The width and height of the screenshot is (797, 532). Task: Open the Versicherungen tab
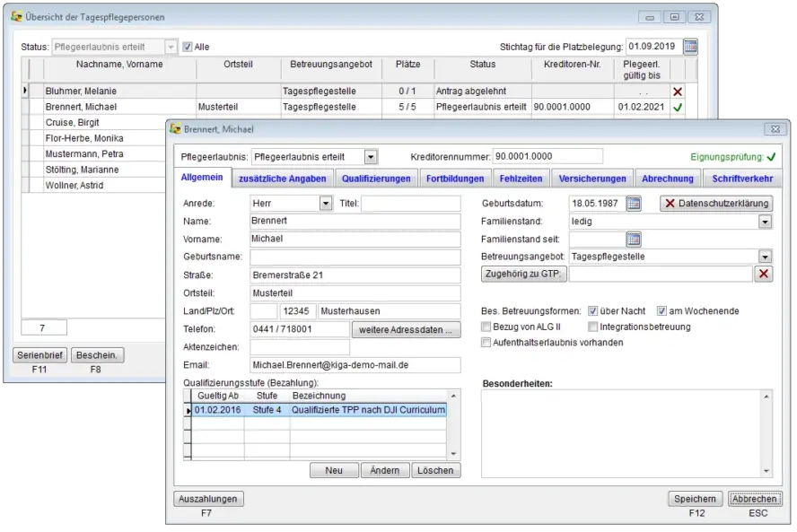coord(592,179)
